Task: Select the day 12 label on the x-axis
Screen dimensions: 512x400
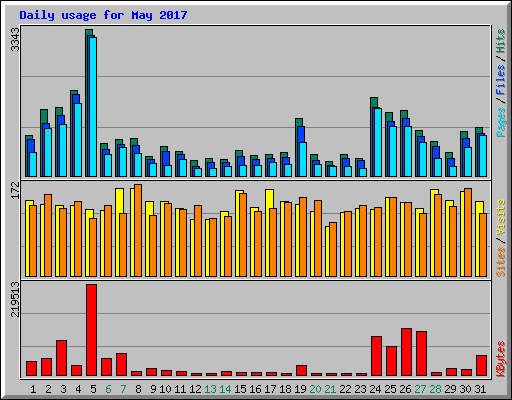Action: pyautogui.click(x=195, y=389)
